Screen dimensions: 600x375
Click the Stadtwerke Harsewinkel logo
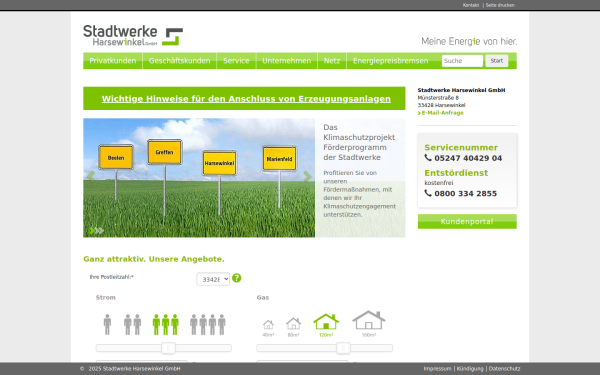pos(133,35)
